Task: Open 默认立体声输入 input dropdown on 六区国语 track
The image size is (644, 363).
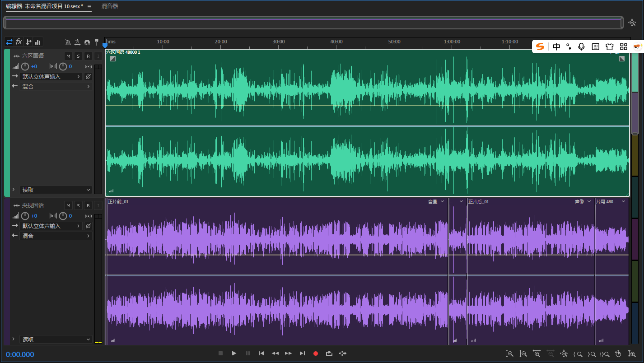Action: (51, 77)
